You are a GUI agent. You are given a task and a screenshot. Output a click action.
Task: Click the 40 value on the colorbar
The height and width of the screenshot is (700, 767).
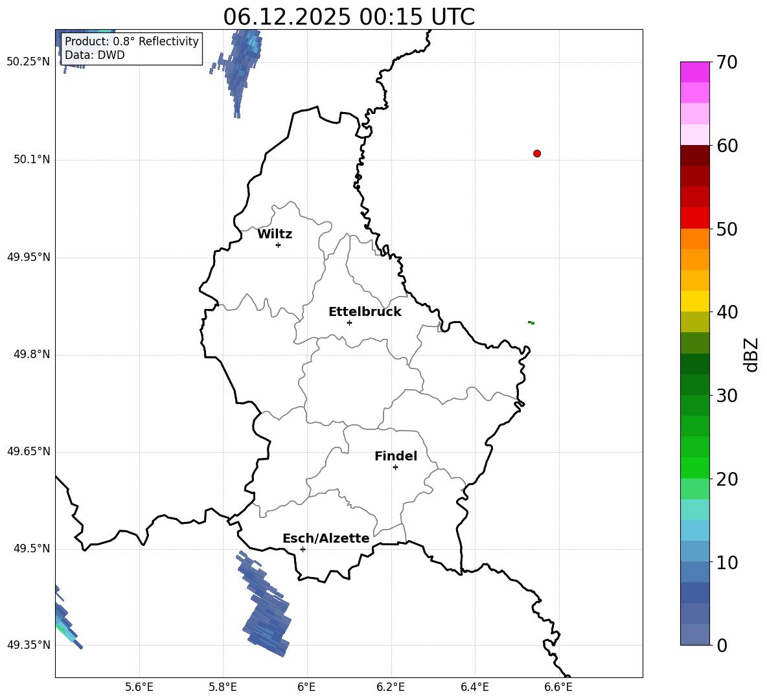[727, 312]
